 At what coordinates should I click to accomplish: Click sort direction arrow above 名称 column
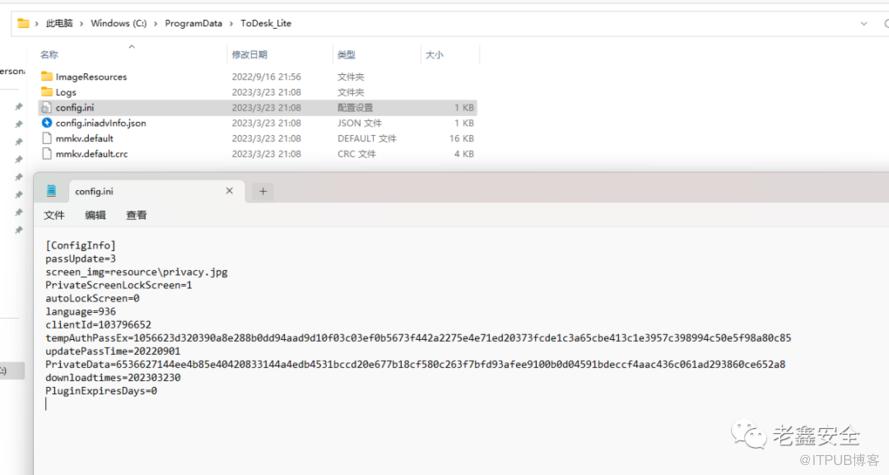[x=132, y=46]
